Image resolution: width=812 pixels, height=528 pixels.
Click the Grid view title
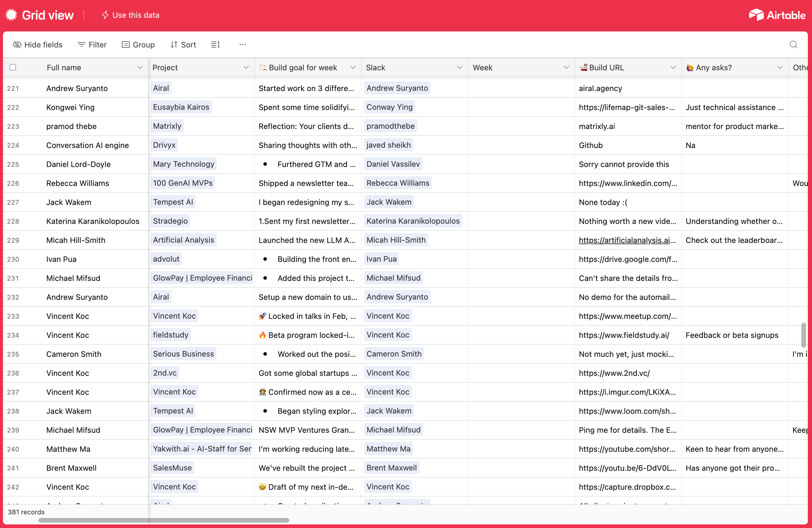point(48,15)
